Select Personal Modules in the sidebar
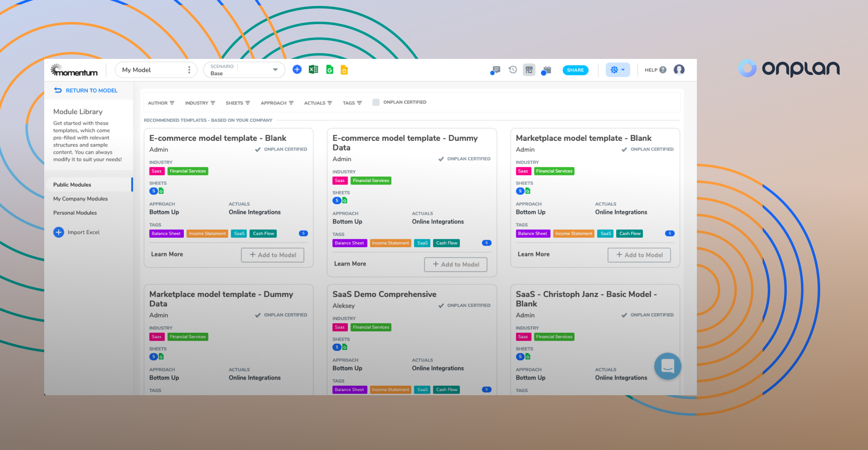868x450 pixels. 75,213
